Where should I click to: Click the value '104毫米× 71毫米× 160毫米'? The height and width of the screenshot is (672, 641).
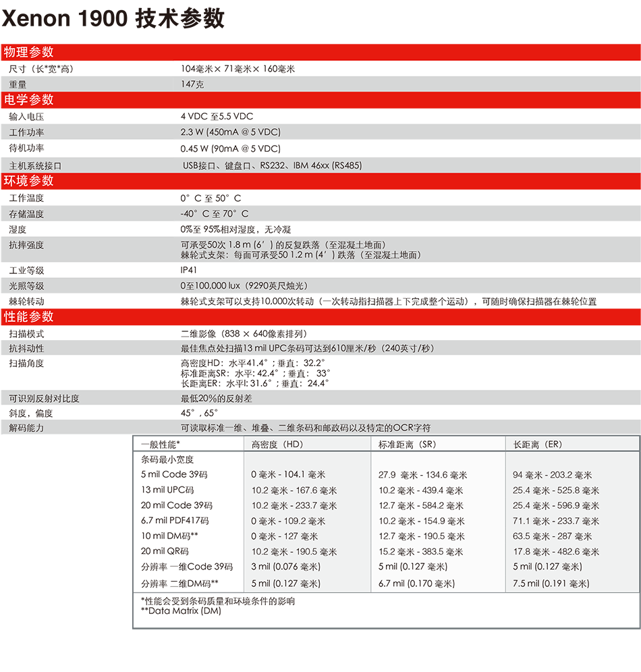(x=238, y=69)
